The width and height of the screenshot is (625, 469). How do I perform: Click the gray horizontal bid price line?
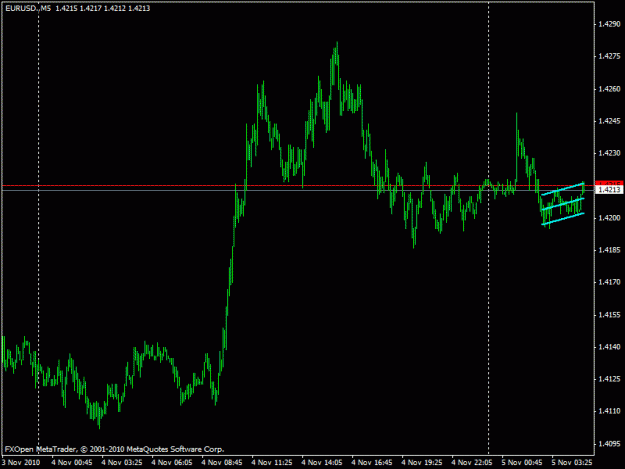coord(298,190)
